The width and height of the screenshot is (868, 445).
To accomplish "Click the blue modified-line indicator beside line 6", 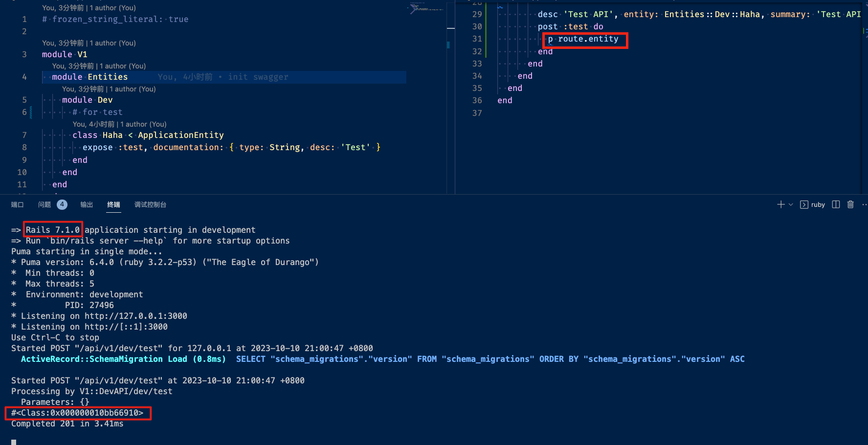I will [x=30, y=112].
